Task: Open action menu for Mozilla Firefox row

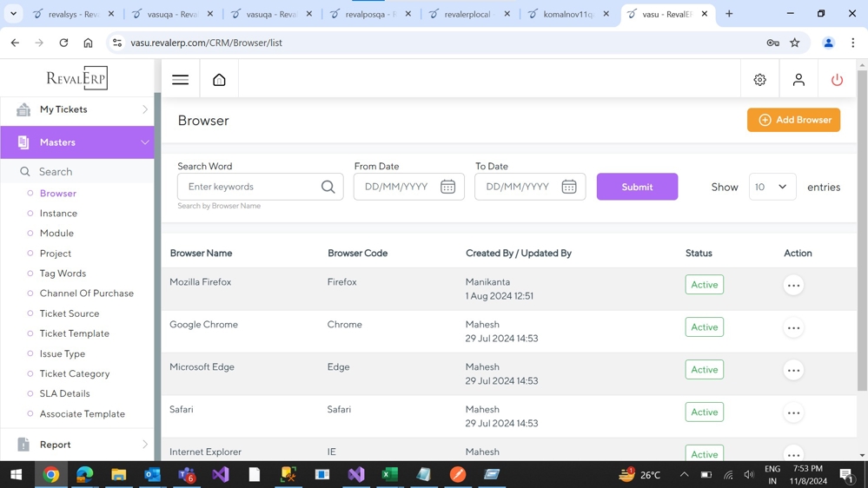Action: click(x=793, y=286)
